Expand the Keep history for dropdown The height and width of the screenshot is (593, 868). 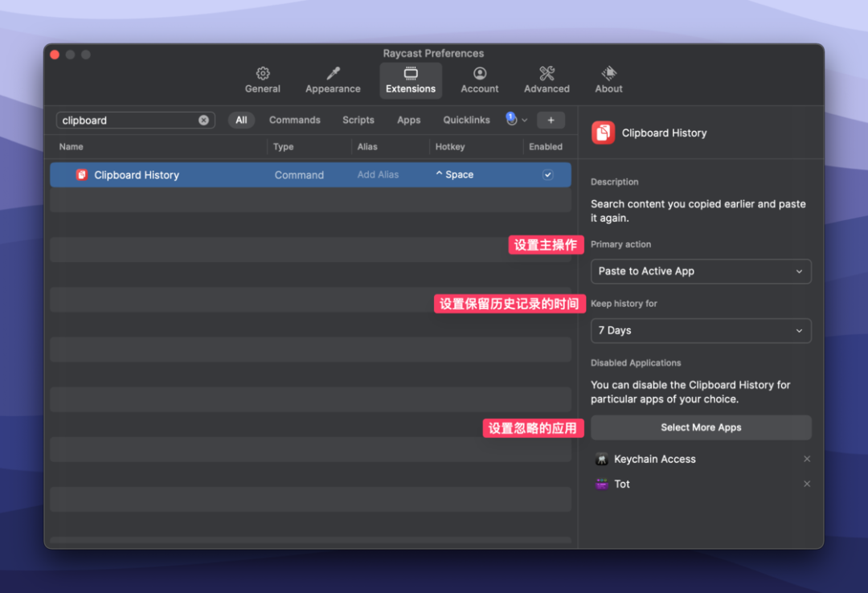click(700, 331)
